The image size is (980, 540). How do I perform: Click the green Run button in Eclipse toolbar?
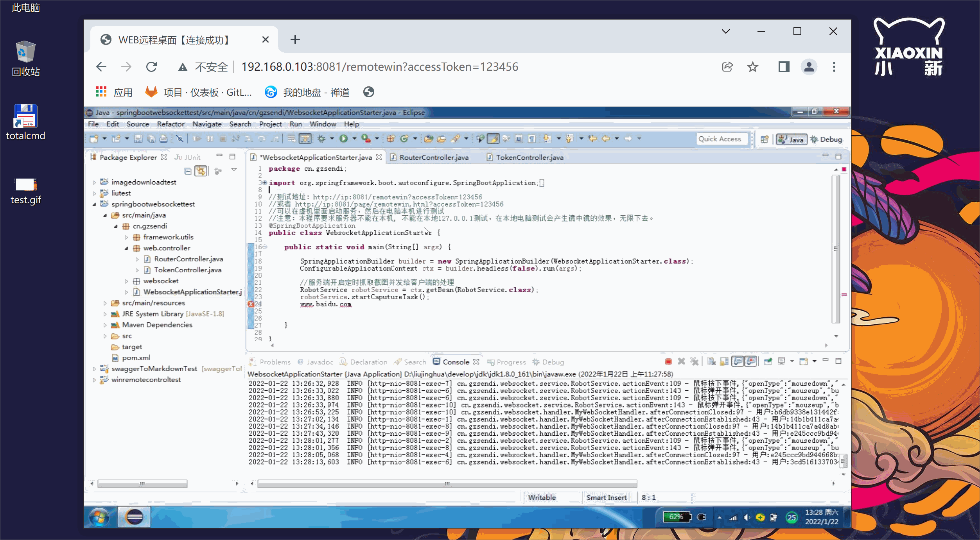click(343, 139)
